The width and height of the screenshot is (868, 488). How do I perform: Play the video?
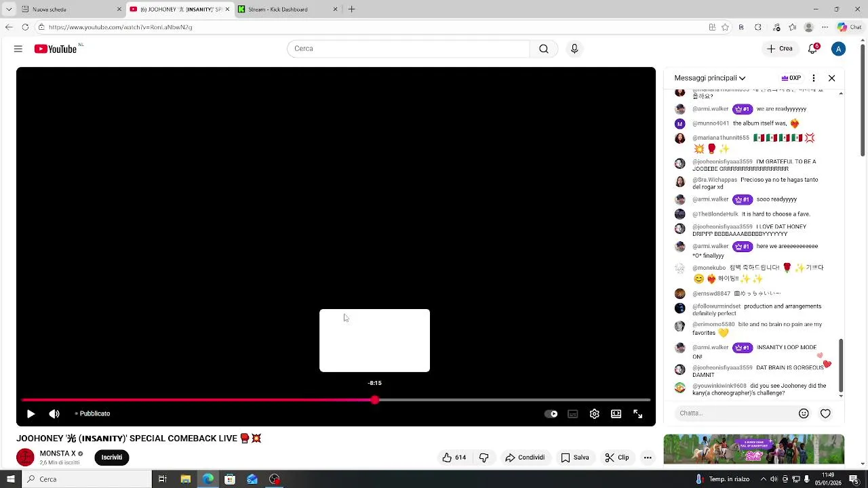pyautogui.click(x=31, y=413)
